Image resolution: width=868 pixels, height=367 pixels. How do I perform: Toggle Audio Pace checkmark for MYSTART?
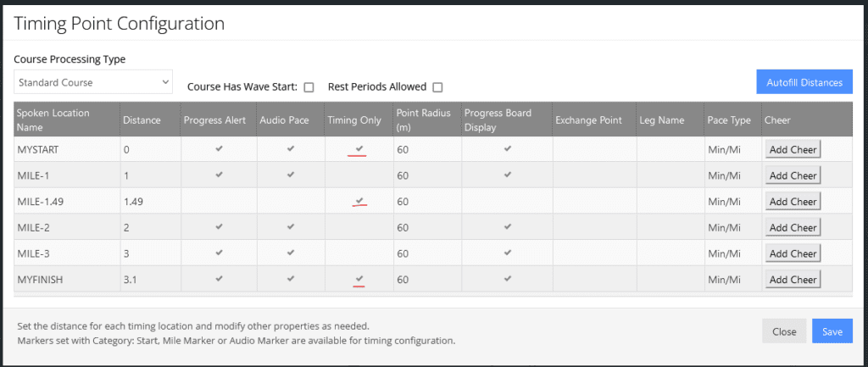[x=290, y=149]
